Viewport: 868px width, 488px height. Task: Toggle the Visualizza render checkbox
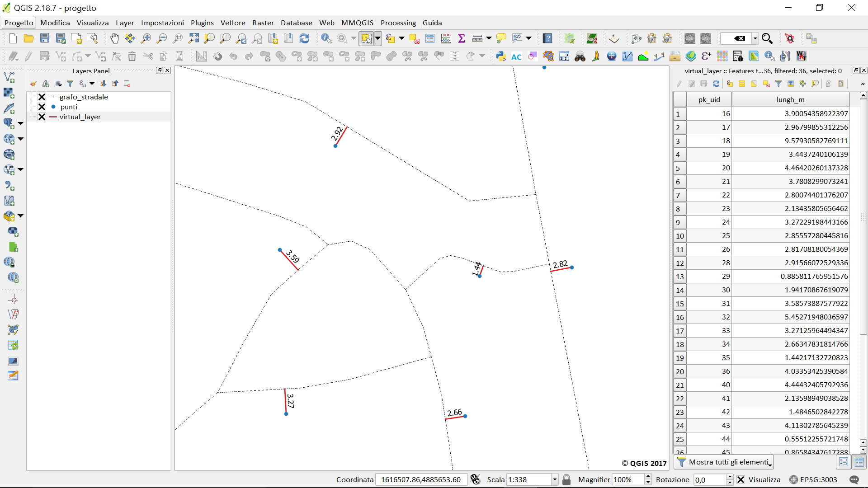point(741,479)
